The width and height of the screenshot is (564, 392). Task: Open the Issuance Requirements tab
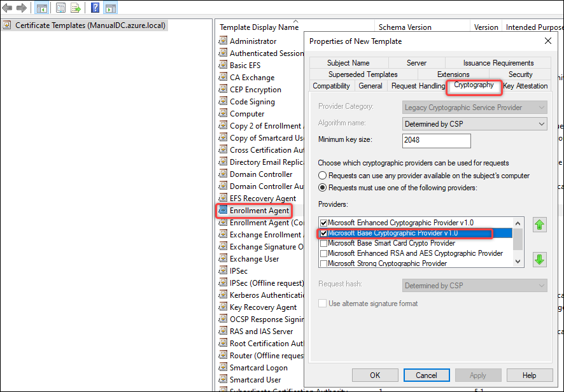497,63
